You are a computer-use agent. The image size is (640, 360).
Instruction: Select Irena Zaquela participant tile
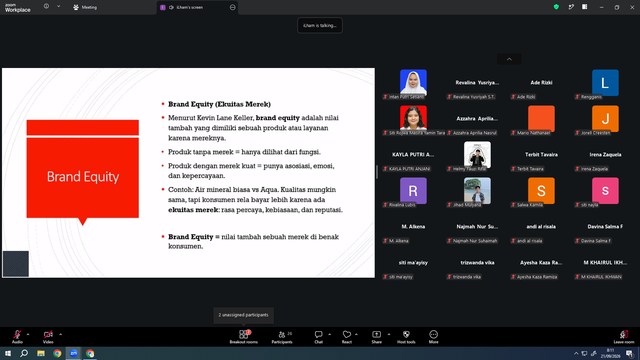click(605, 155)
